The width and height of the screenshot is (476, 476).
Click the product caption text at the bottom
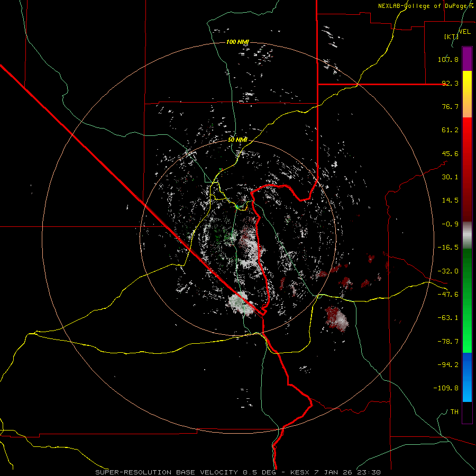(x=238, y=472)
